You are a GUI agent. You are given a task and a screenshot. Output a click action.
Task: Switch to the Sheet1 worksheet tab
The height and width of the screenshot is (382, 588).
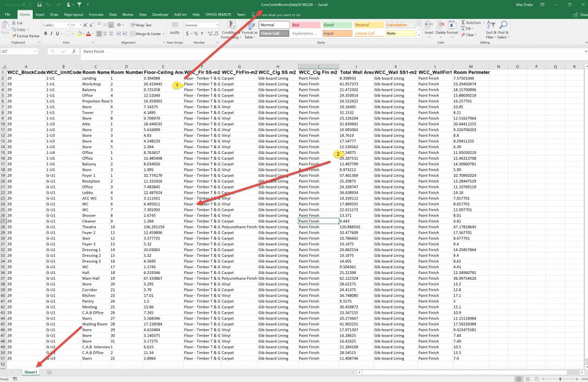[x=30, y=372]
